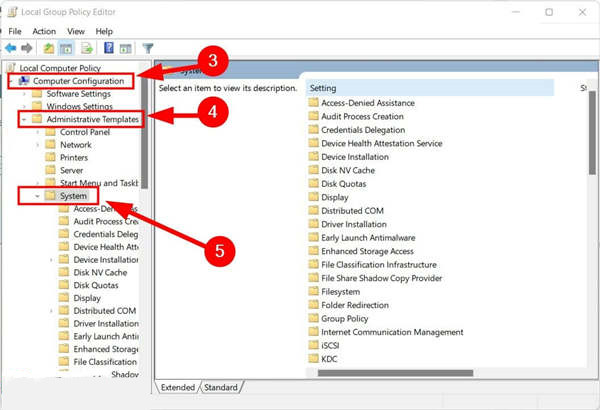The image size is (600, 410).
Task: Expand Windows Settings node chevron
Action: (x=24, y=106)
